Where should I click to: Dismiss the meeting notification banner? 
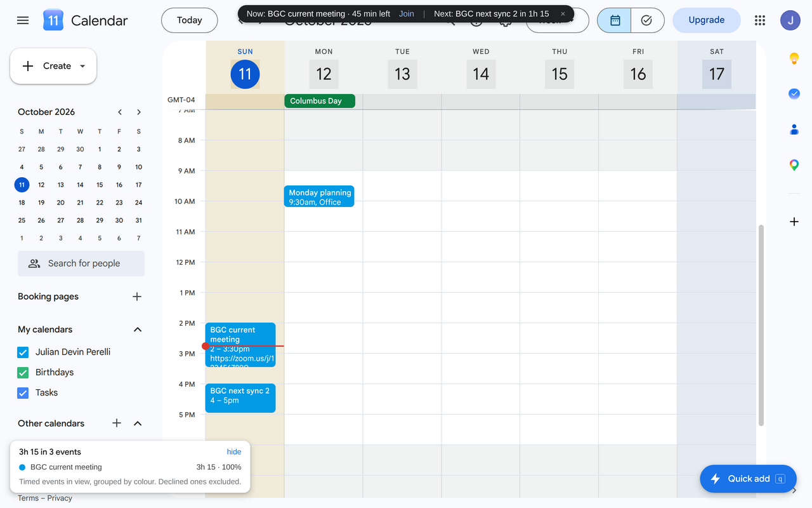point(563,14)
